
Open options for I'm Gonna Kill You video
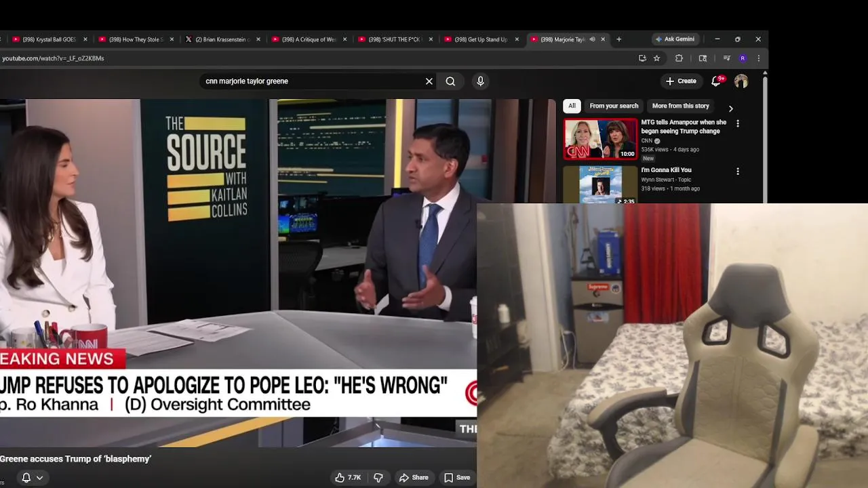pos(738,171)
